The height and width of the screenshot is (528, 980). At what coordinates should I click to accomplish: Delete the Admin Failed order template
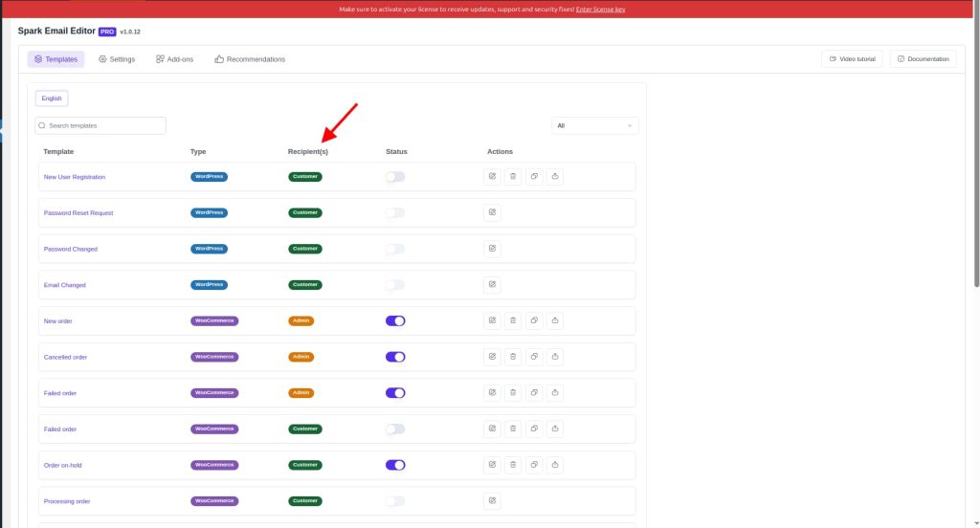coord(513,392)
